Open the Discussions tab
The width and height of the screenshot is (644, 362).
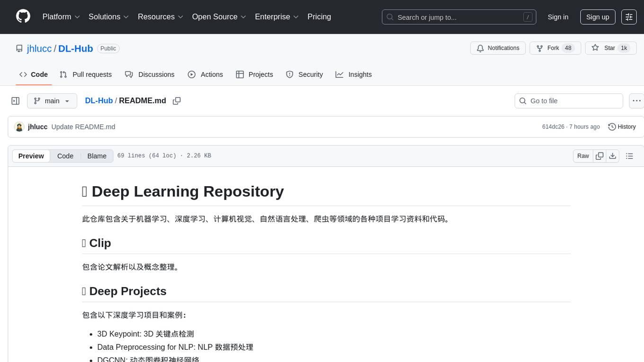click(x=150, y=74)
